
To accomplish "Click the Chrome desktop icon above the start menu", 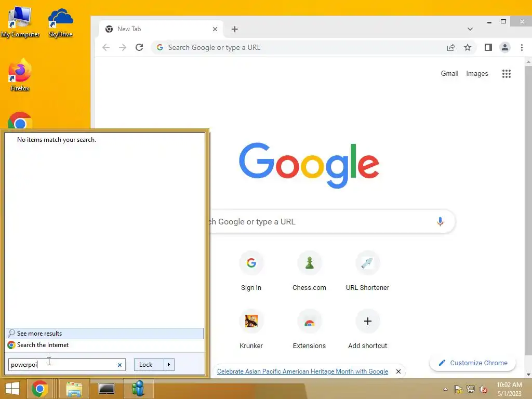I will point(20,121).
